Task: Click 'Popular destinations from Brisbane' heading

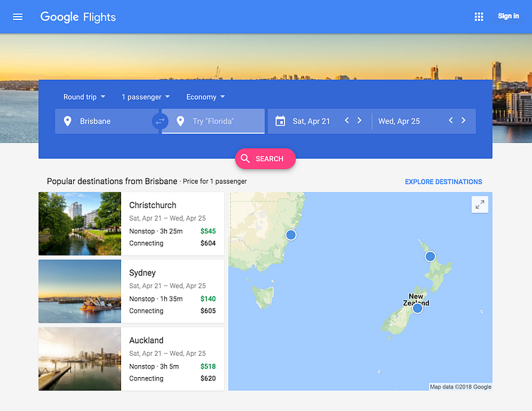Action: pos(112,182)
